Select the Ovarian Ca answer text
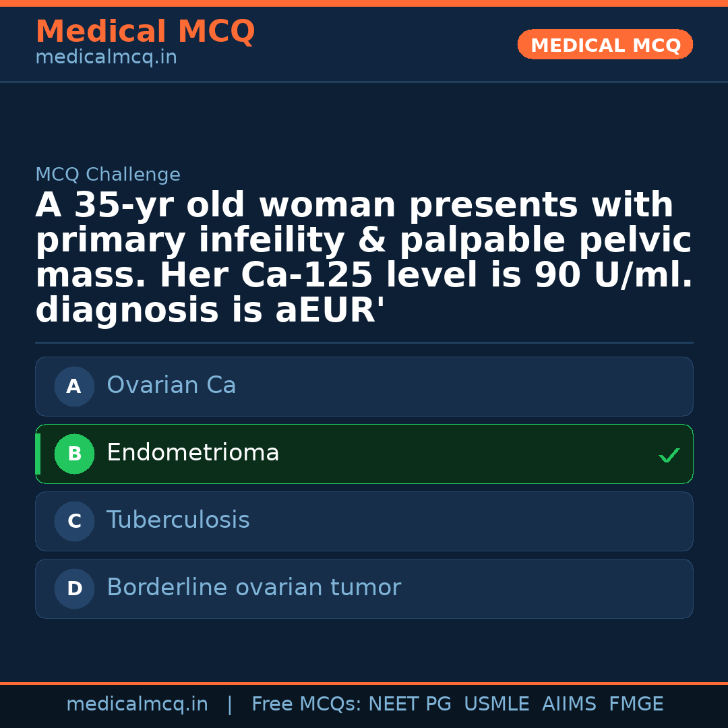Screen dimensions: 728x728 [171, 386]
